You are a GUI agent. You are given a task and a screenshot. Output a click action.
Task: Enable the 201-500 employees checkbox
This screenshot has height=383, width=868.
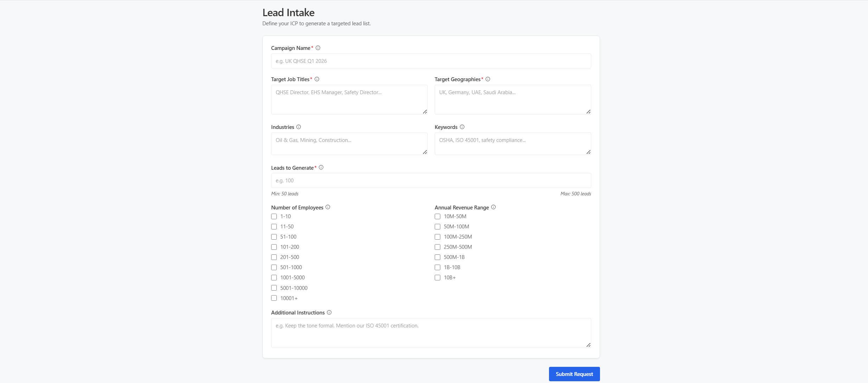tap(274, 257)
